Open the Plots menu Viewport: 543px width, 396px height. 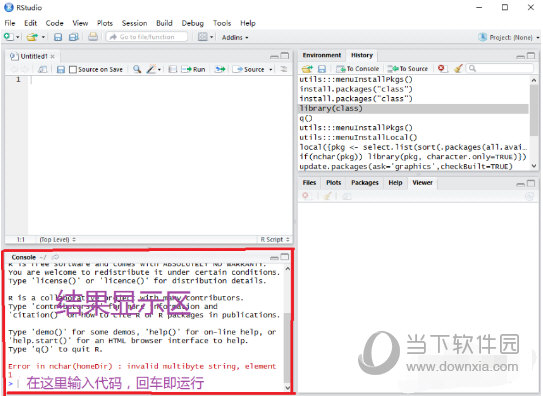click(105, 23)
